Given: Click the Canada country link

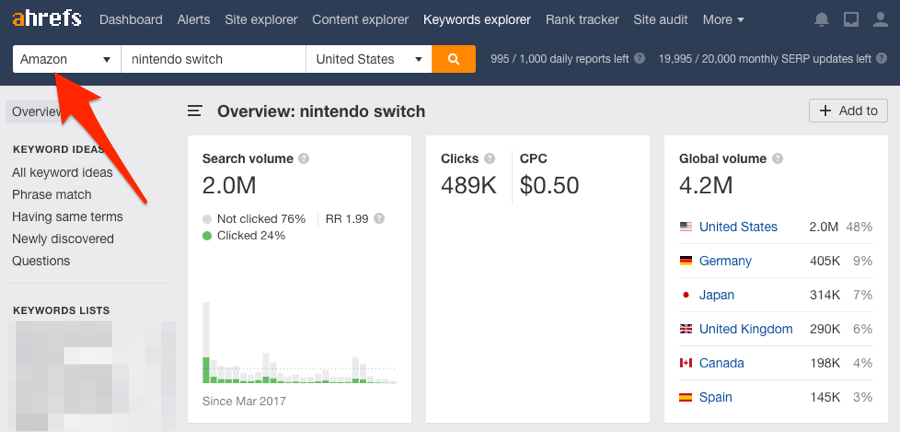Looking at the screenshot, I should tap(721, 363).
